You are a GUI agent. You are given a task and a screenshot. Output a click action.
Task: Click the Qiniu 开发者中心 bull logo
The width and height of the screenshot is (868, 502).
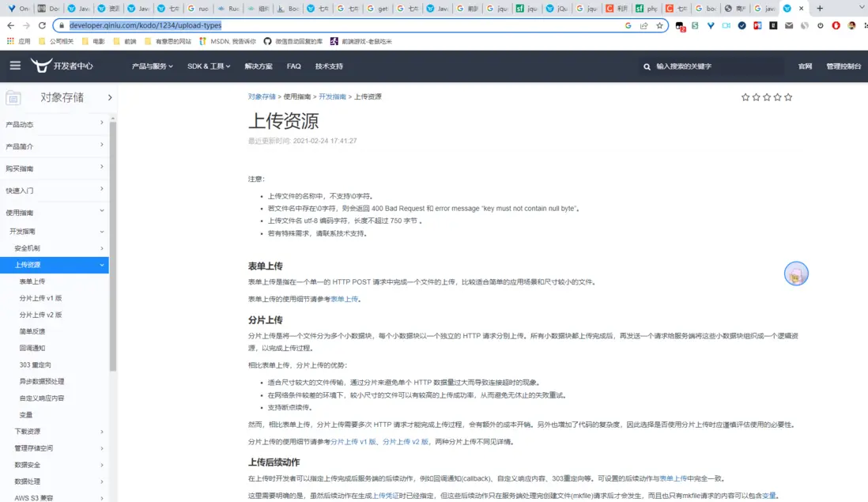pyautogui.click(x=62, y=66)
